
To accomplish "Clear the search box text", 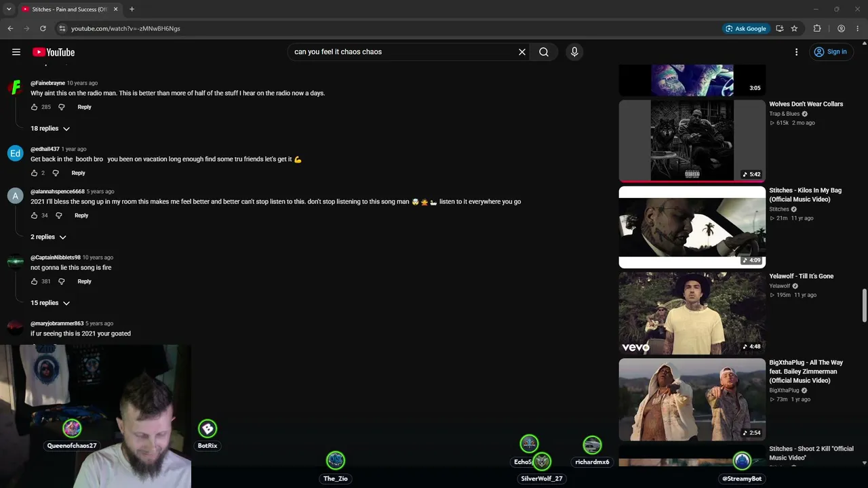I will [x=522, y=52].
